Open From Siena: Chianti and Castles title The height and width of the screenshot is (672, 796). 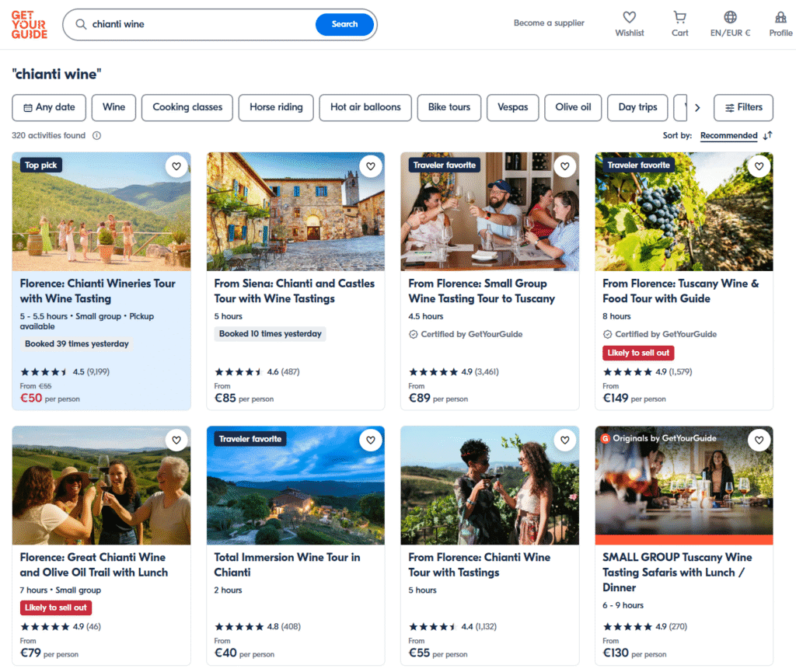tap(295, 291)
